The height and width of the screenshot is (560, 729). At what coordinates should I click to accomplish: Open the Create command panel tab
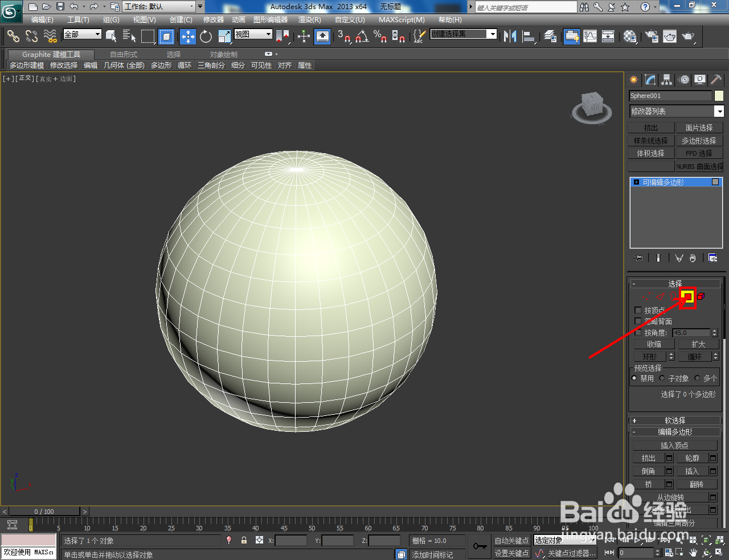(633, 80)
